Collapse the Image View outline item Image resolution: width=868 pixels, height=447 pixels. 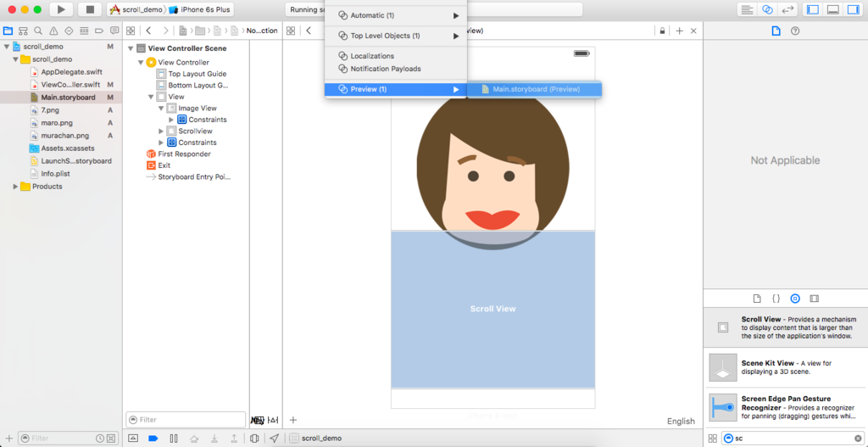(161, 109)
